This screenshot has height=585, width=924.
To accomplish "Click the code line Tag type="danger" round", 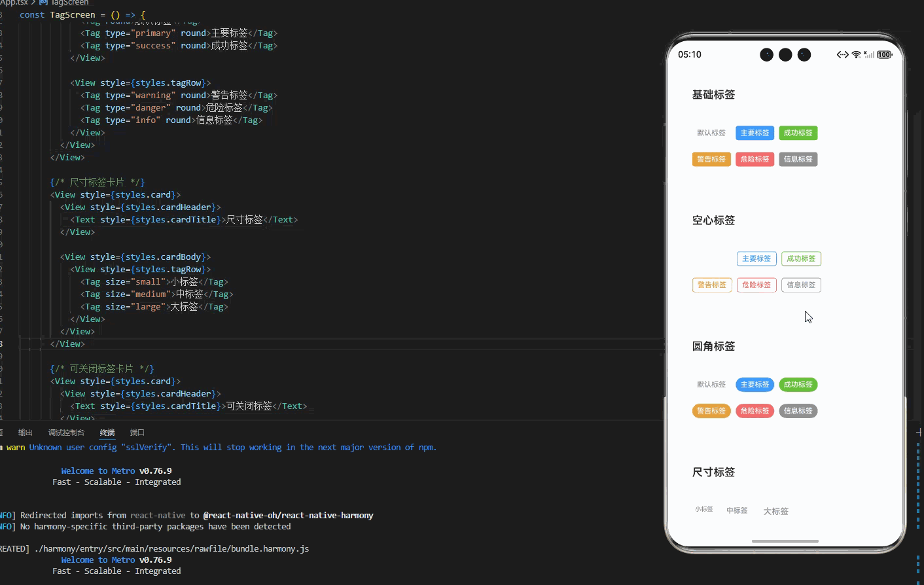I will pyautogui.click(x=177, y=108).
